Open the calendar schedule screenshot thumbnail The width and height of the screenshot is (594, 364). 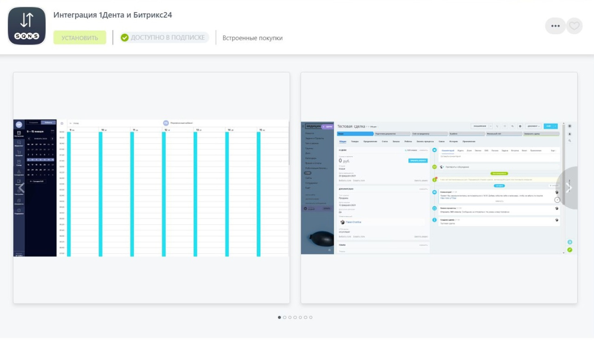pyautogui.click(x=151, y=188)
